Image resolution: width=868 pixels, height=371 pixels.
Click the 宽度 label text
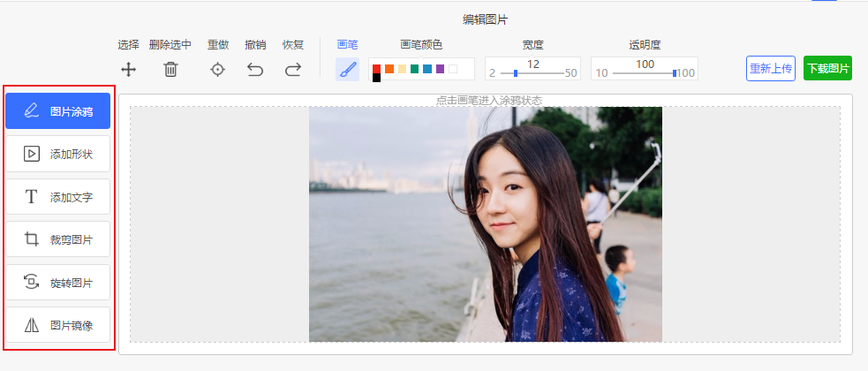coord(532,45)
